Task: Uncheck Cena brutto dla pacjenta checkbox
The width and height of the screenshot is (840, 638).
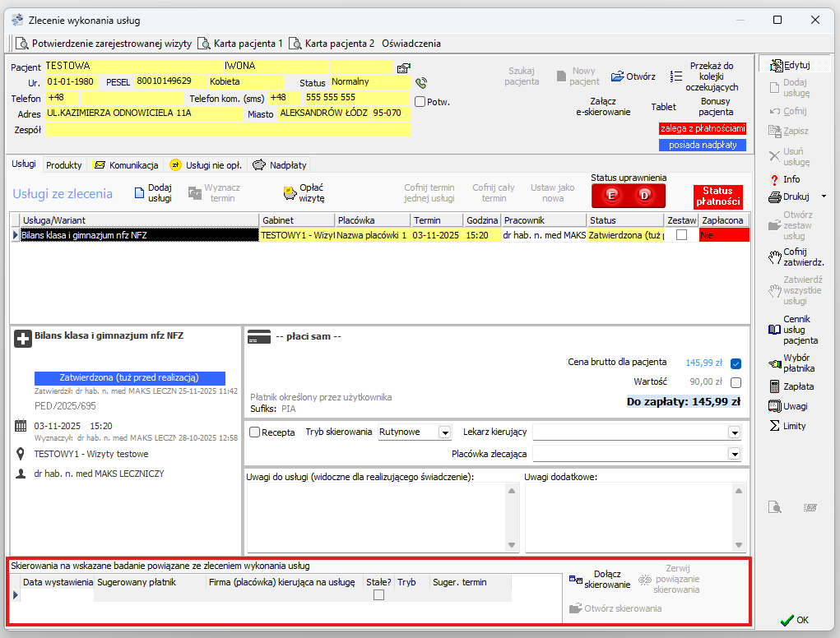Action: pyautogui.click(x=736, y=363)
